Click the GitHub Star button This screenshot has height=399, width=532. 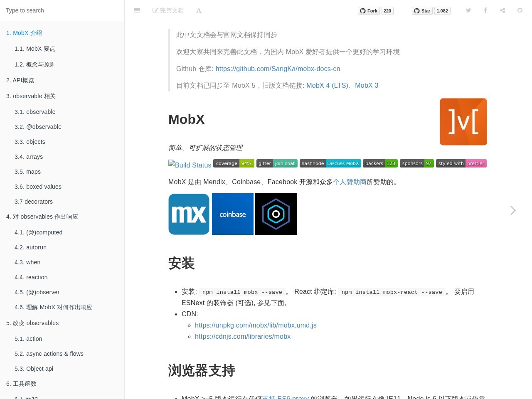[x=422, y=11]
